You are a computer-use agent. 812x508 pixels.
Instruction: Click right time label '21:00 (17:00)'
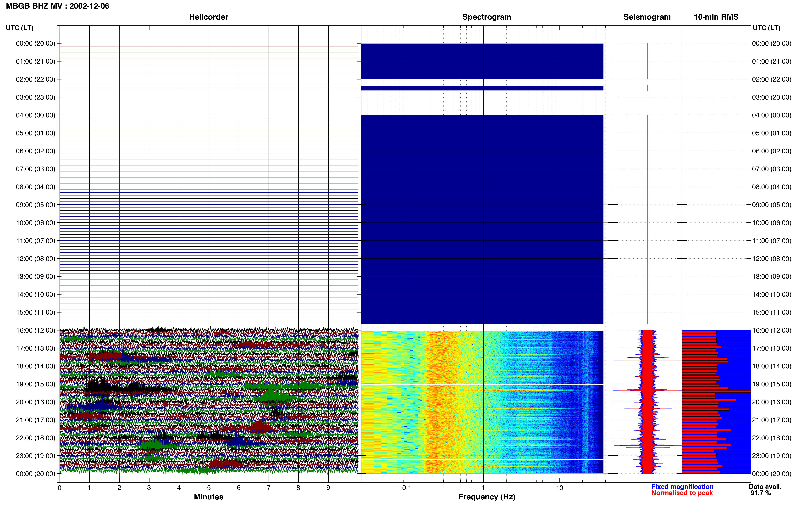pyautogui.click(x=772, y=420)
